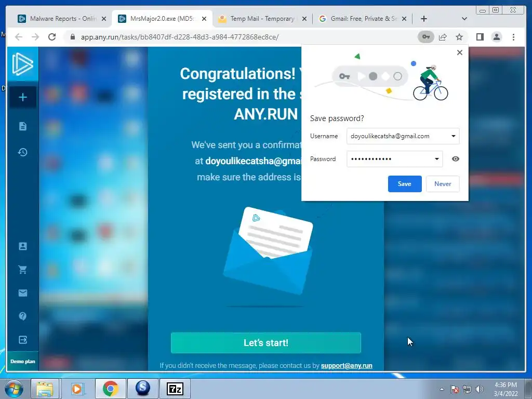The image size is (532, 399).
Task: Click the address bar URL
Action: click(x=179, y=37)
